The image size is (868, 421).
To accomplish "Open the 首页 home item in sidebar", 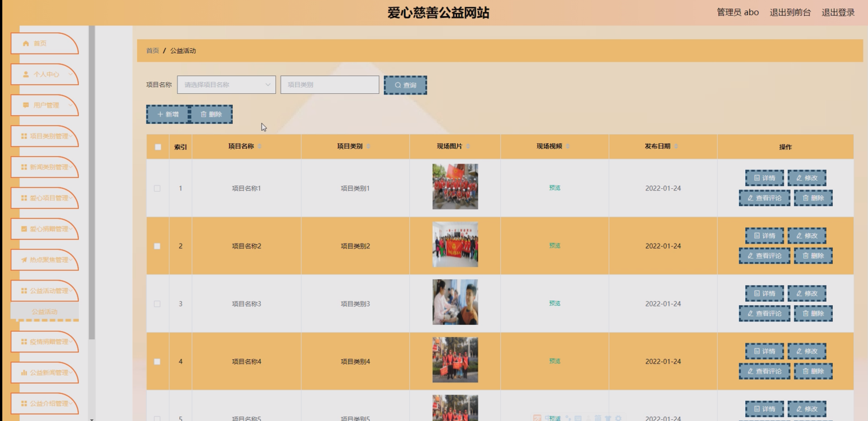I will tap(44, 44).
